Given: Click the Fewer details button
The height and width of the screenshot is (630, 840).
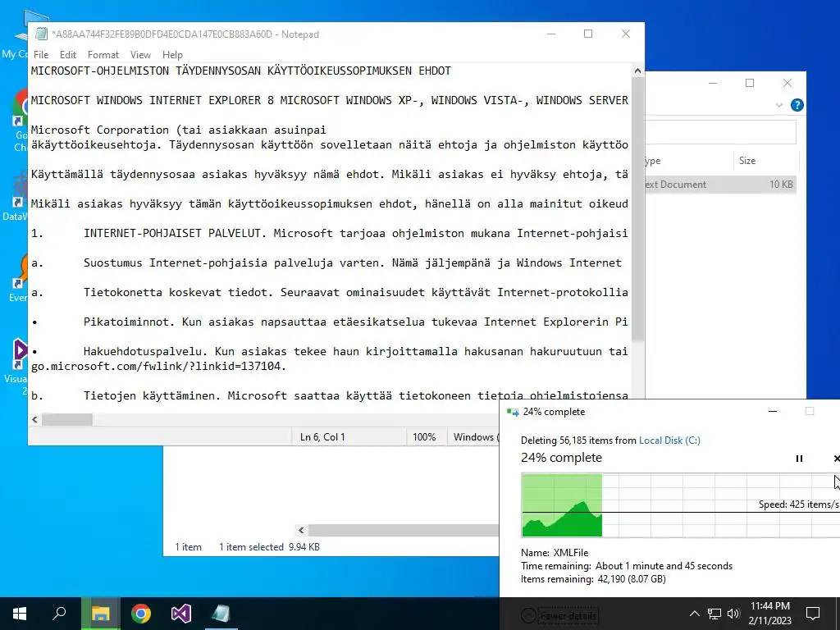Looking at the screenshot, I should point(559,615).
